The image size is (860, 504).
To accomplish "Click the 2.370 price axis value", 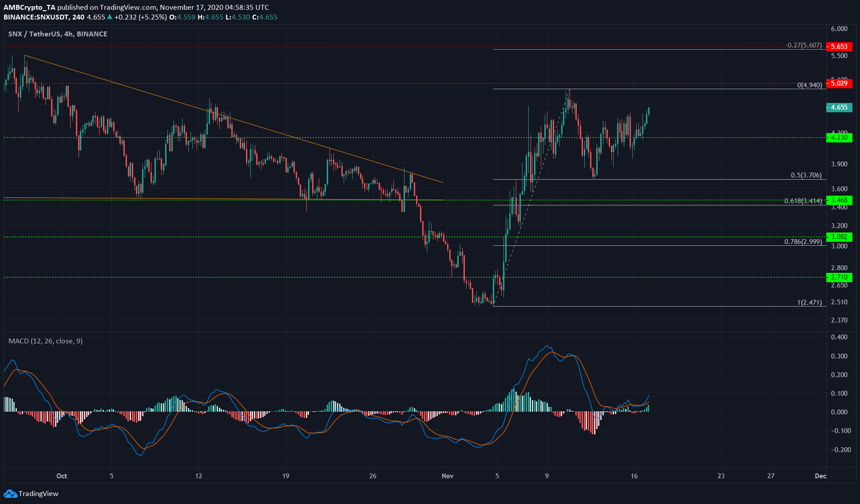I will [x=839, y=320].
